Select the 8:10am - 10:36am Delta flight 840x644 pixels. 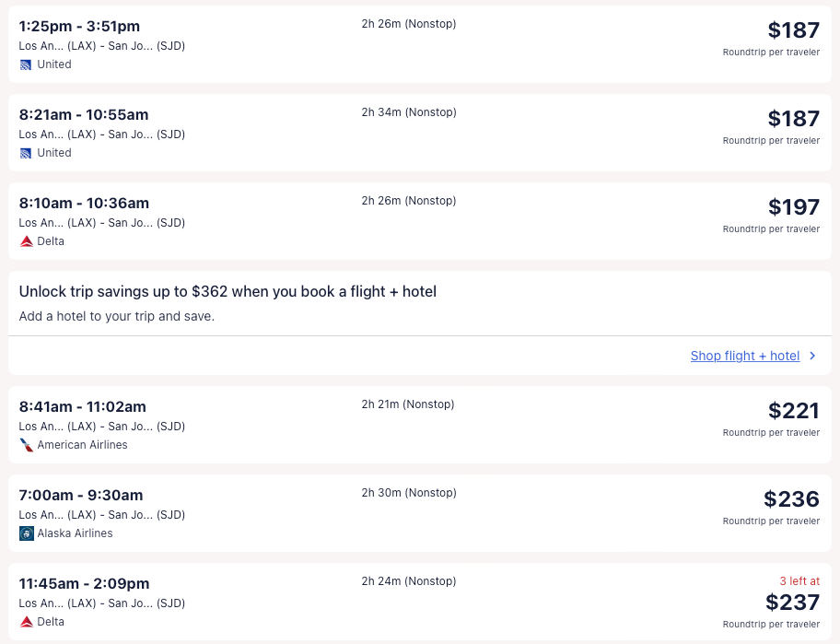84,203
